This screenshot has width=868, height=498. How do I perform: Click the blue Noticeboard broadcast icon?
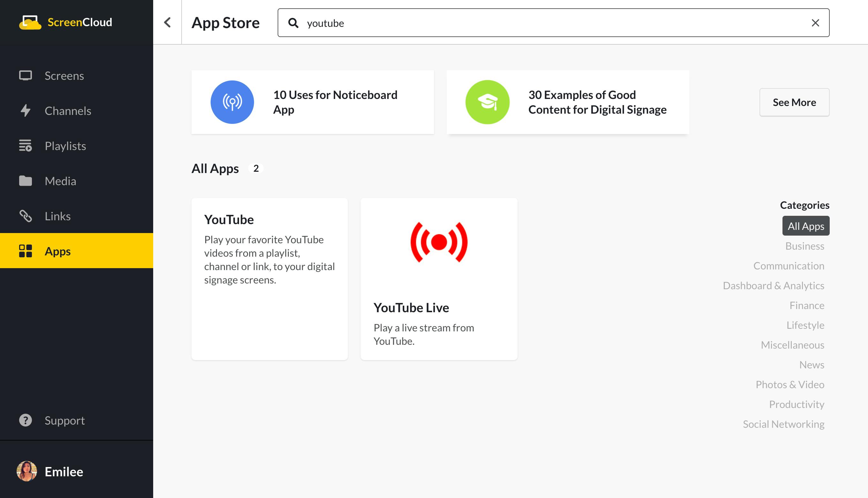pyautogui.click(x=232, y=102)
